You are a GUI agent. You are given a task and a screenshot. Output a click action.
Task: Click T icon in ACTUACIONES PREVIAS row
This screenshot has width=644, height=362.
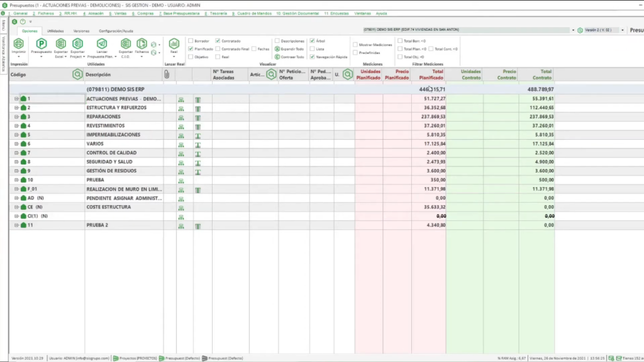198,99
